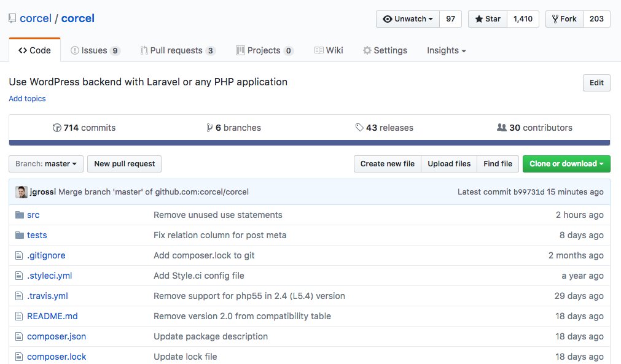The width and height of the screenshot is (621, 364).
Task: Open the Unwatch dropdown
Action: pyautogui.click(x=407, y=19)
